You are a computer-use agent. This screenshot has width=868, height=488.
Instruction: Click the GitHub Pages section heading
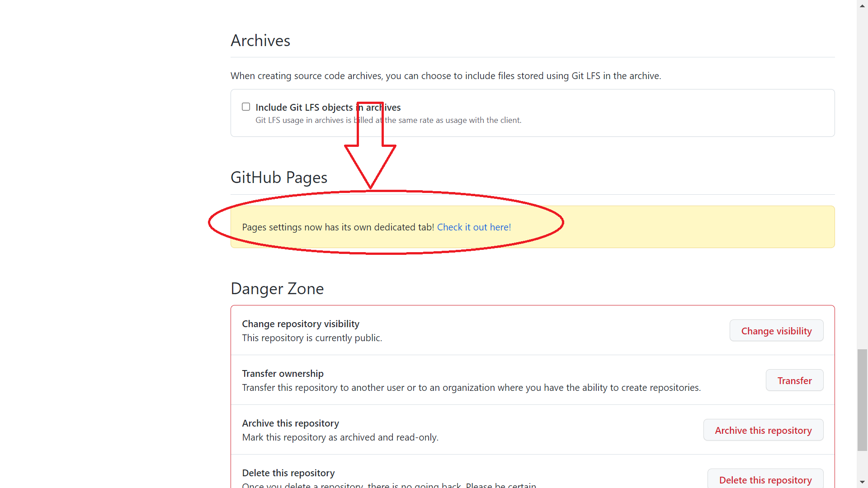279,178
